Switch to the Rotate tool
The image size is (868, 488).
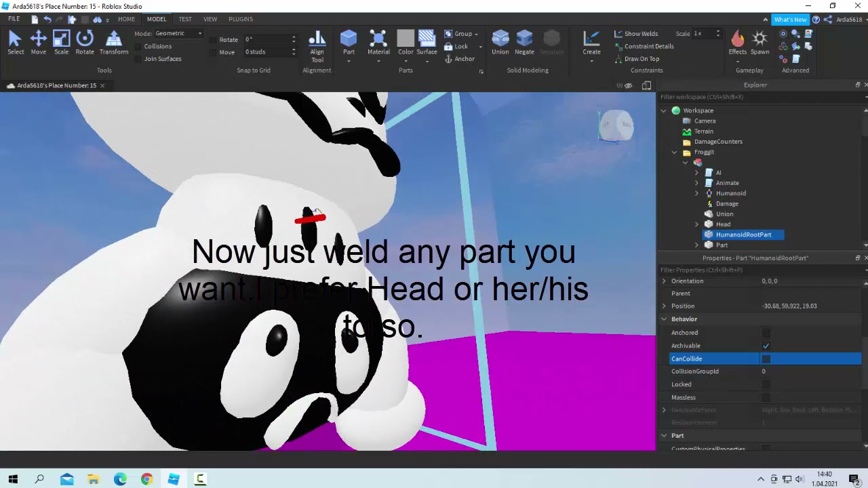point(85,42)
